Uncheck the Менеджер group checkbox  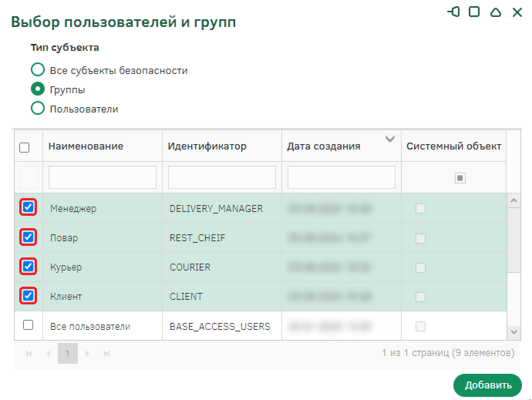pyautogui.click(x=28, y=207)
